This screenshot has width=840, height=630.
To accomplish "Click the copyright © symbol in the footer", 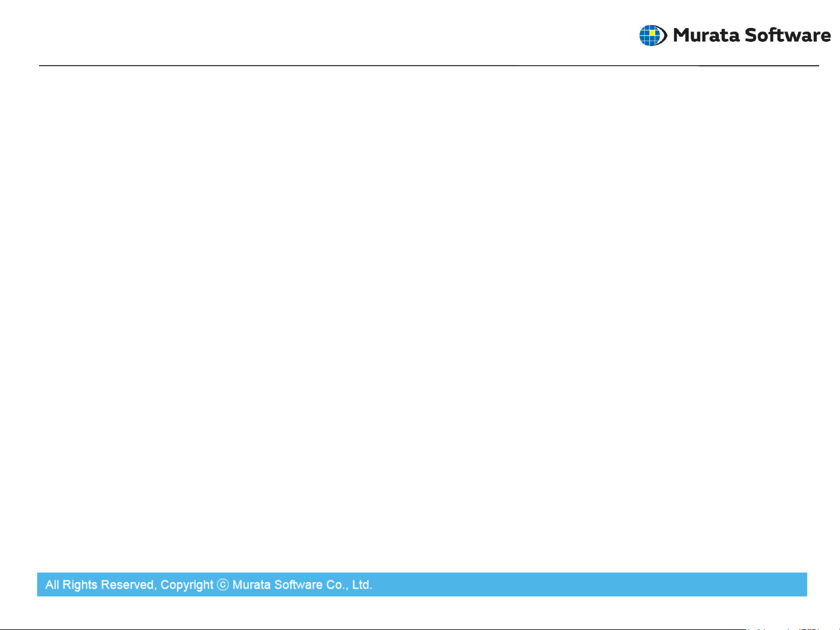I will tap(223, 585).
